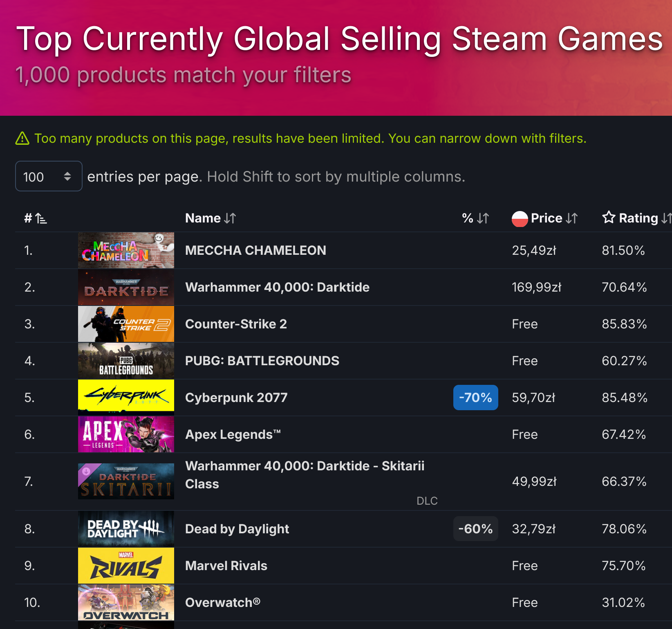This screenshot has height=629, width=672.
Task: Click the Overwatch thumbnail image
Action: [x=126, y=602]
